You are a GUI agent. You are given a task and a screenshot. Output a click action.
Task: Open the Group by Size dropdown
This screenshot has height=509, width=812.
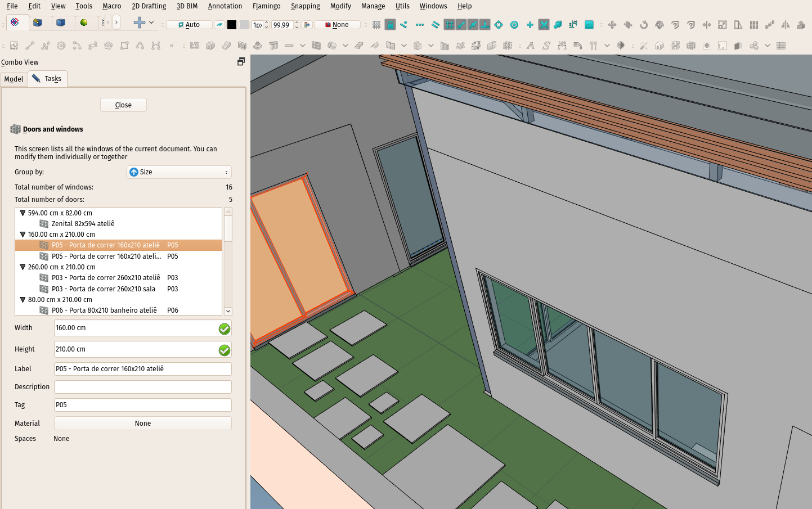pos(179,172)
